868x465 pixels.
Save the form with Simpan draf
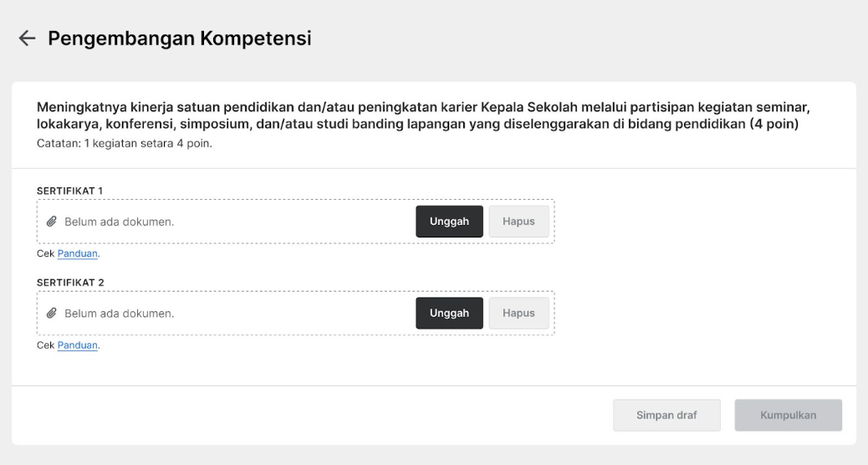666,415
